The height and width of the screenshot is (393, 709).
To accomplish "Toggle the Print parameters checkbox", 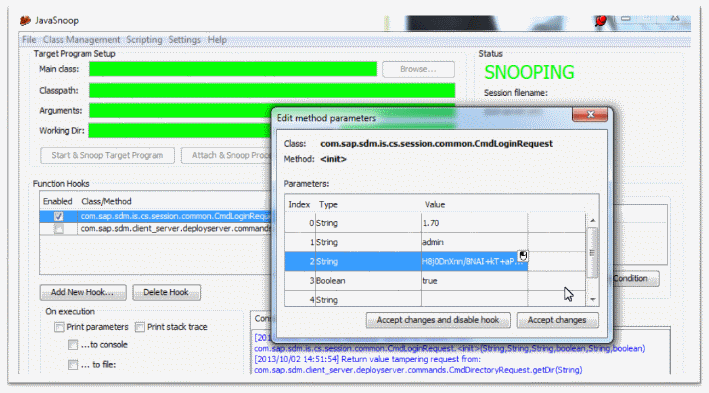I will click(59, 327).
